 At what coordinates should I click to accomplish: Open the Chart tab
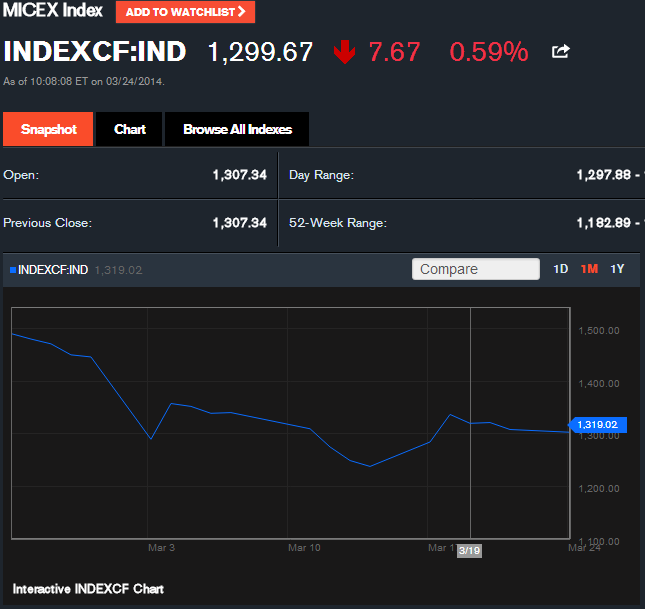(130, 130)
